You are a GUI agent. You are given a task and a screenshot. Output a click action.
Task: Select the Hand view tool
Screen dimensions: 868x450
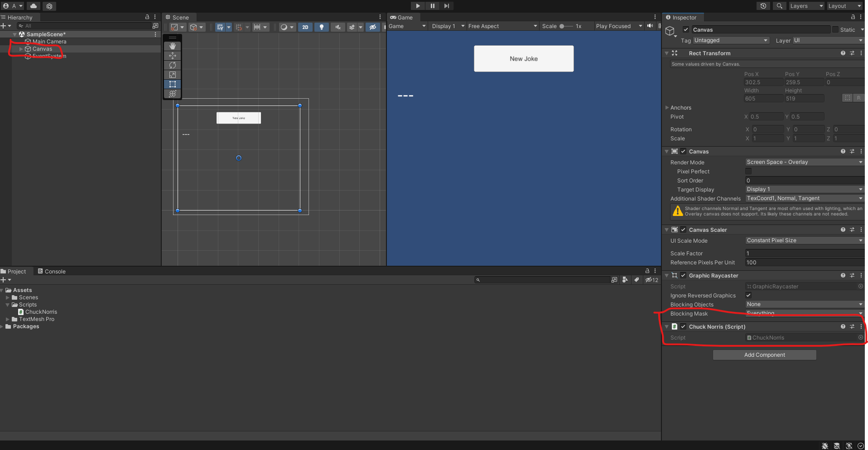click(173, 46)
